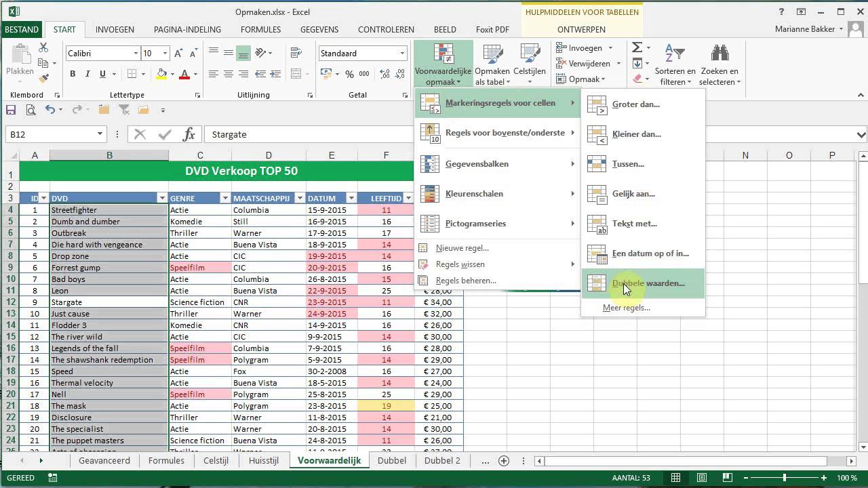Click the cut scissors icon
This screenshot has width=868, height=488.
[43, 47]
